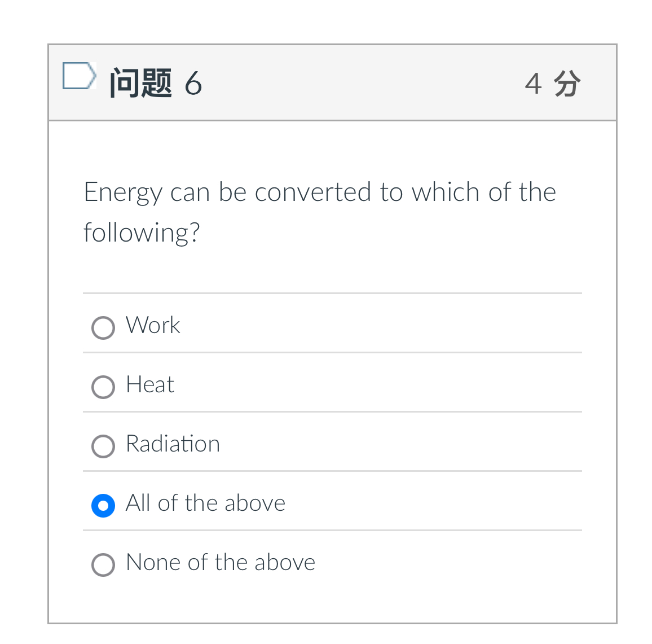The width and height of the screenshot is (652, 644).
Task: Click the 'Work' answer label text
Action: point(153,326)
